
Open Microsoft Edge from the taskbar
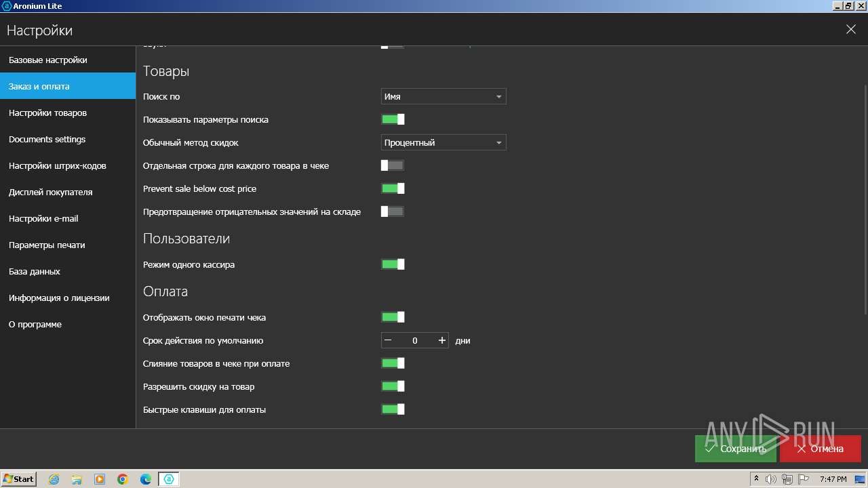(x=146, y=479)
